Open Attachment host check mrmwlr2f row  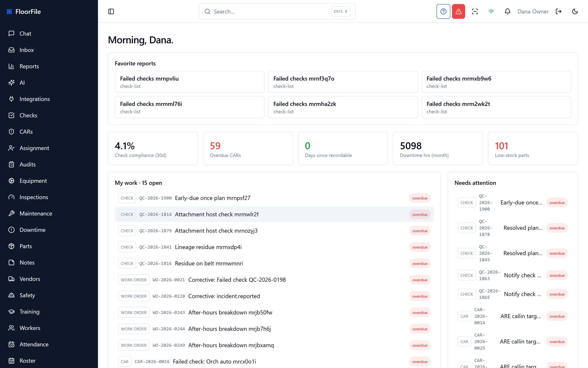[x=274, y=214]
